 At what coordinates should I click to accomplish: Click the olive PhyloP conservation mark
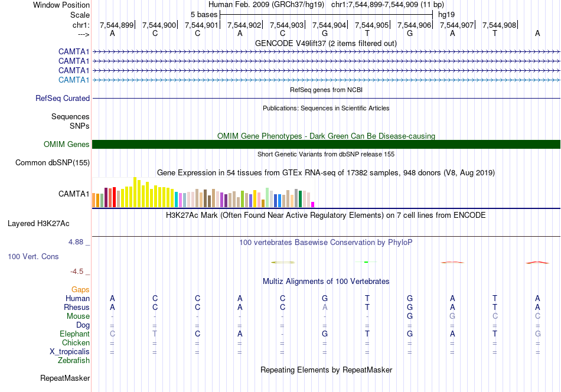283,262
